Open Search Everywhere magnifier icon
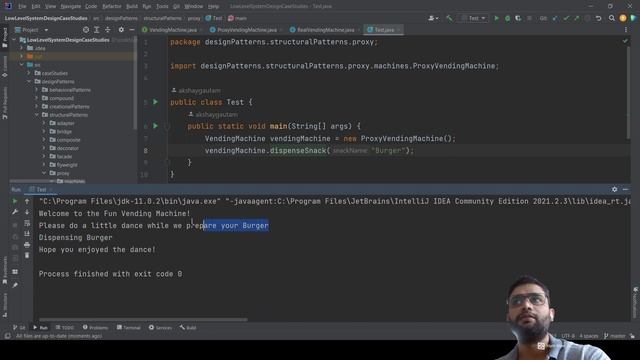This screenshot has width=640, height=360. click(x=611, y=18)
